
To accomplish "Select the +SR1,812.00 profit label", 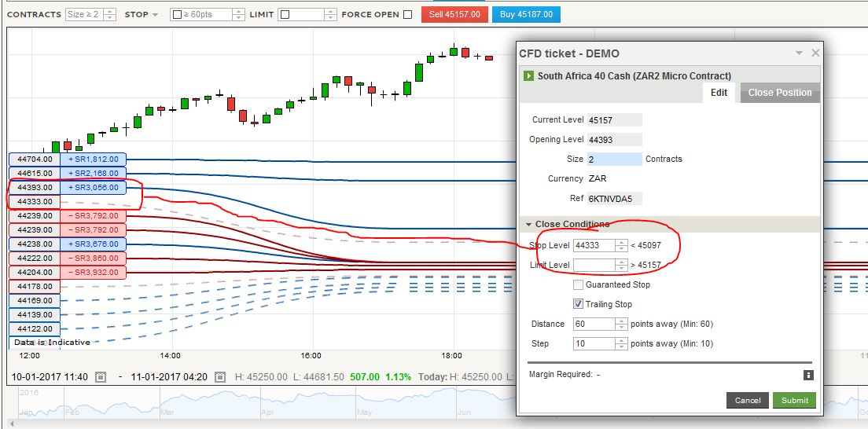I will pyautogui.click(x=93, y=159).
